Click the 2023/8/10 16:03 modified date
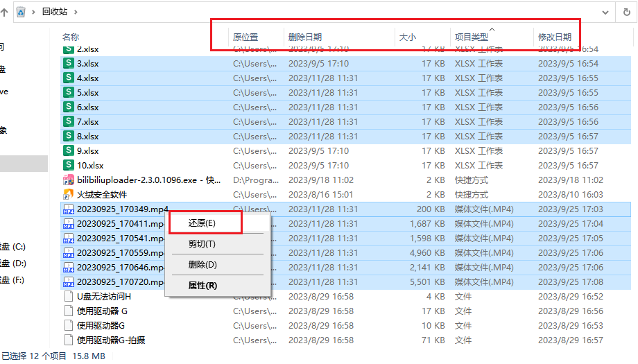Viewport: 638px width, 364px height. (571, 195)
